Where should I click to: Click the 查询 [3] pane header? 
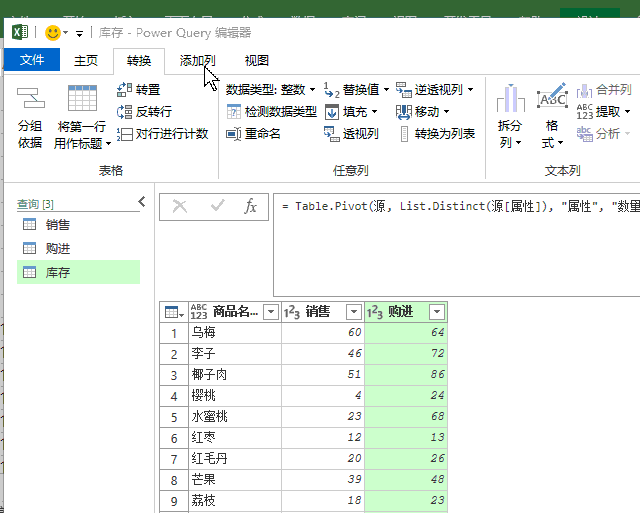pyautogui.click(x=35, y=204)
